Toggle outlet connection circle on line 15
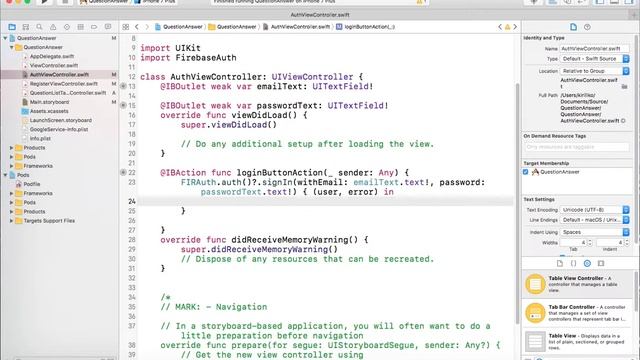Screen dimensions: 640x360 tap(123, 105)
